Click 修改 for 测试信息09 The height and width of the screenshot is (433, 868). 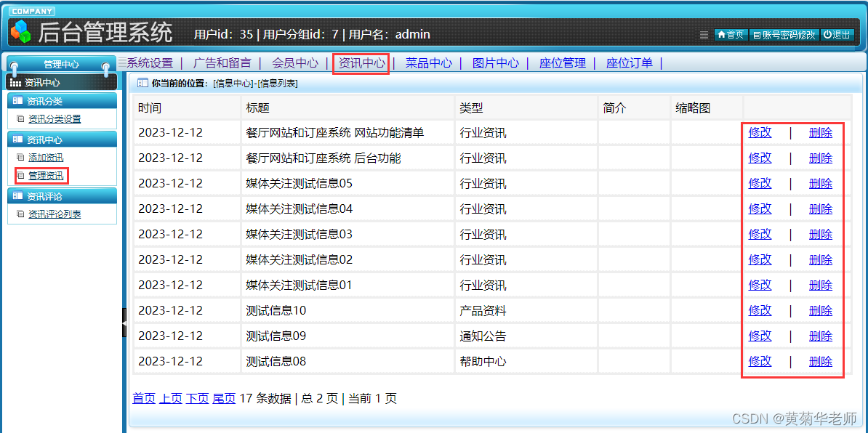coord(760,336)
